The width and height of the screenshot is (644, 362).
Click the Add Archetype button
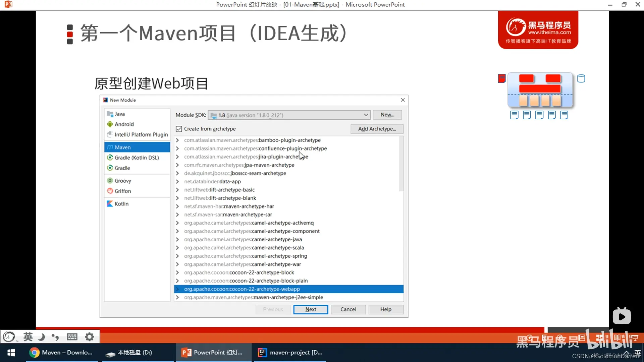[x=377, y=129]
